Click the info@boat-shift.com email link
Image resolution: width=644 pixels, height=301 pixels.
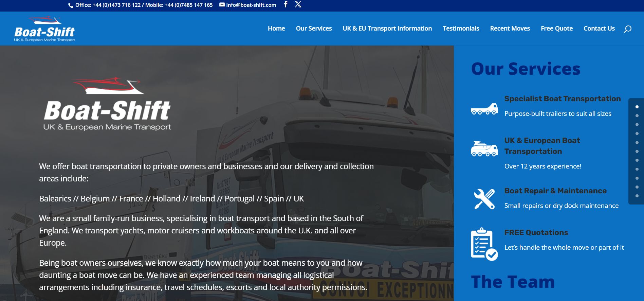251,5
